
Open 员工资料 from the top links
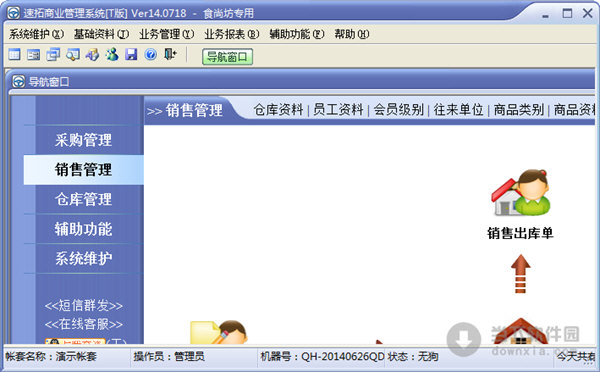pyautogui.click(x=338, y=110)
